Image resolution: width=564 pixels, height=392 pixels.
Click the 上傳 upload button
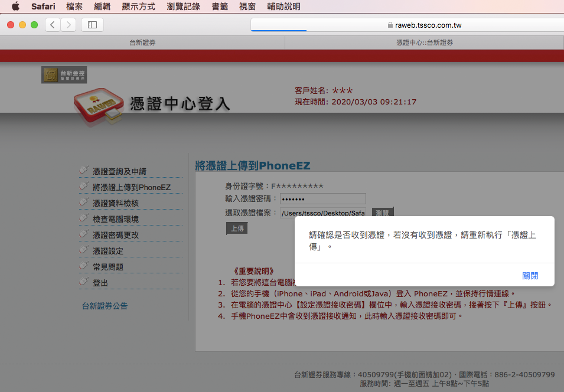(x=237, y=228)
